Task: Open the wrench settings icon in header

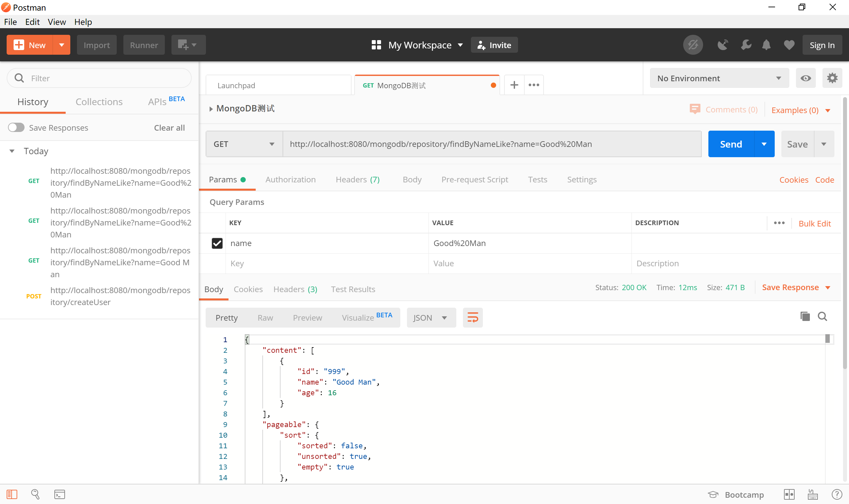Action: tap(746, 45)
